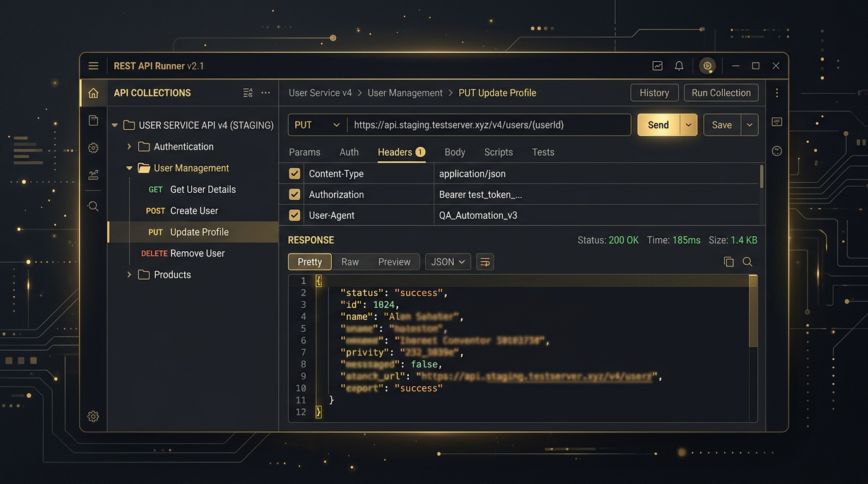The height and width of the screenshot is (484, 868).
Task: Disable the User-Agent header
Action: tap(294, 215)
